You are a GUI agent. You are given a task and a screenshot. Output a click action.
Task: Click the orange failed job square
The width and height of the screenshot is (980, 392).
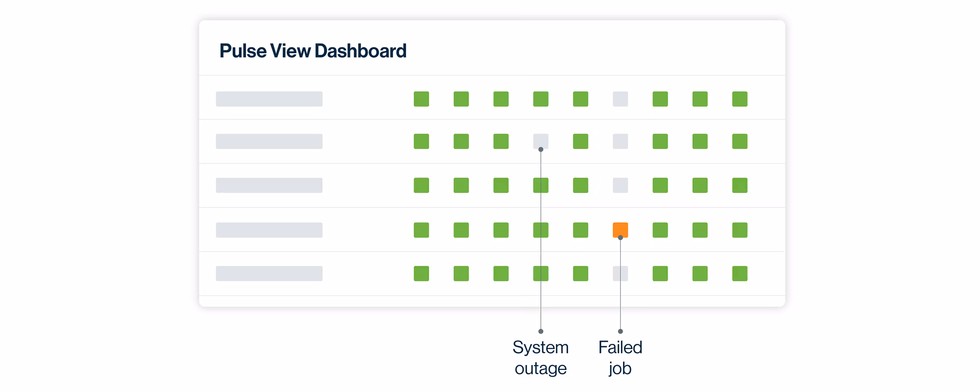[x=620, y=229]
